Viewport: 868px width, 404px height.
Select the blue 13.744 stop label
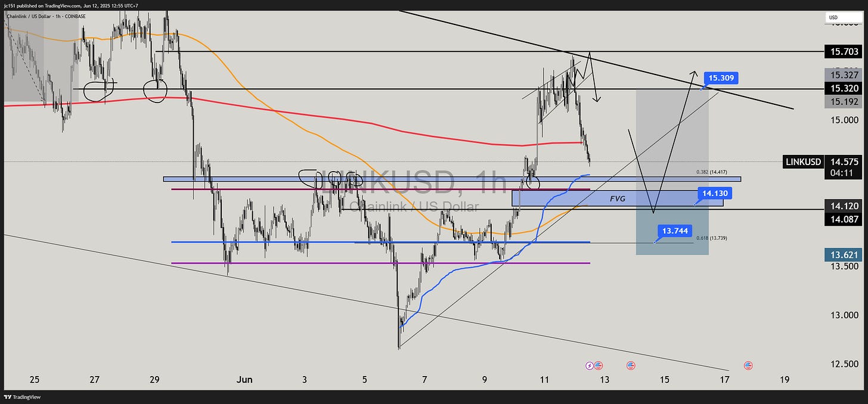[674, 232]
